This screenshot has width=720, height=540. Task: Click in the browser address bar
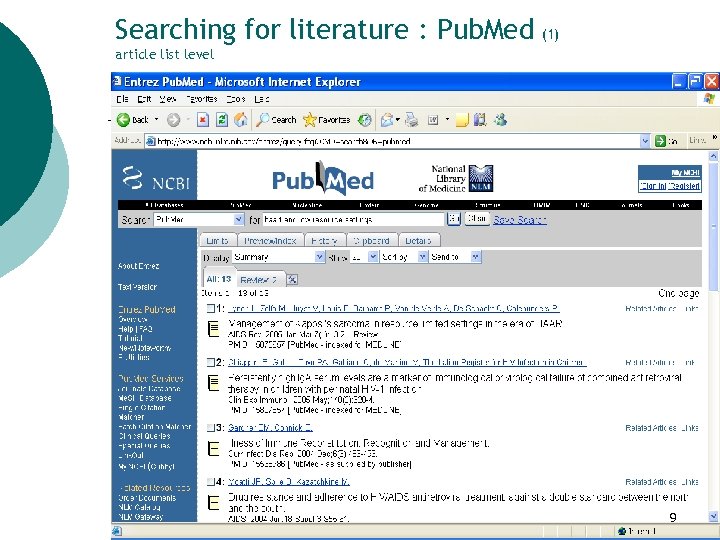393,141
